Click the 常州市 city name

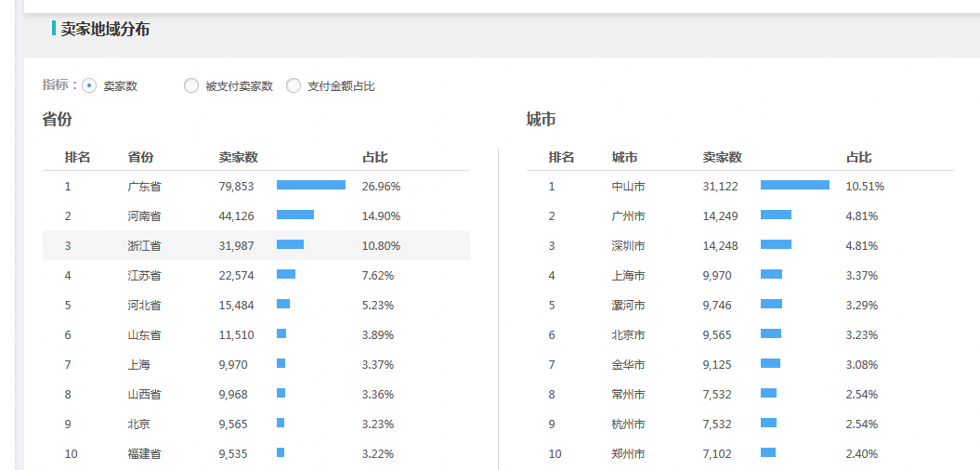point(629,395)
